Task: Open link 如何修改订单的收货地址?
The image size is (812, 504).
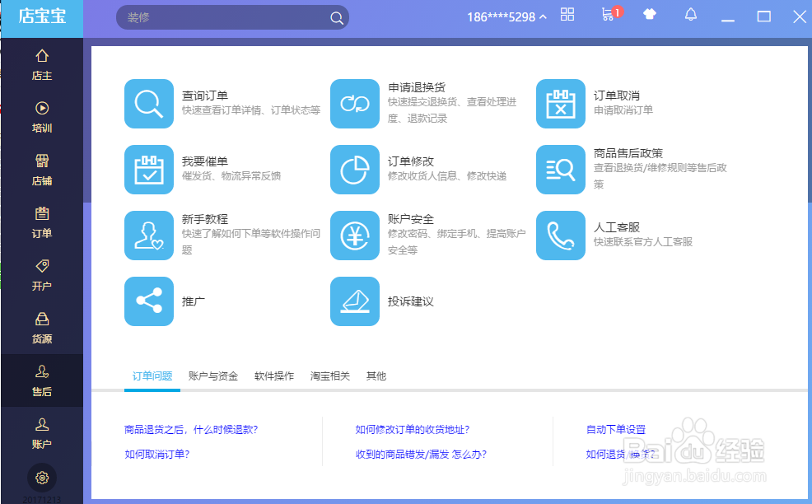Action: click(x=413, y=429)
